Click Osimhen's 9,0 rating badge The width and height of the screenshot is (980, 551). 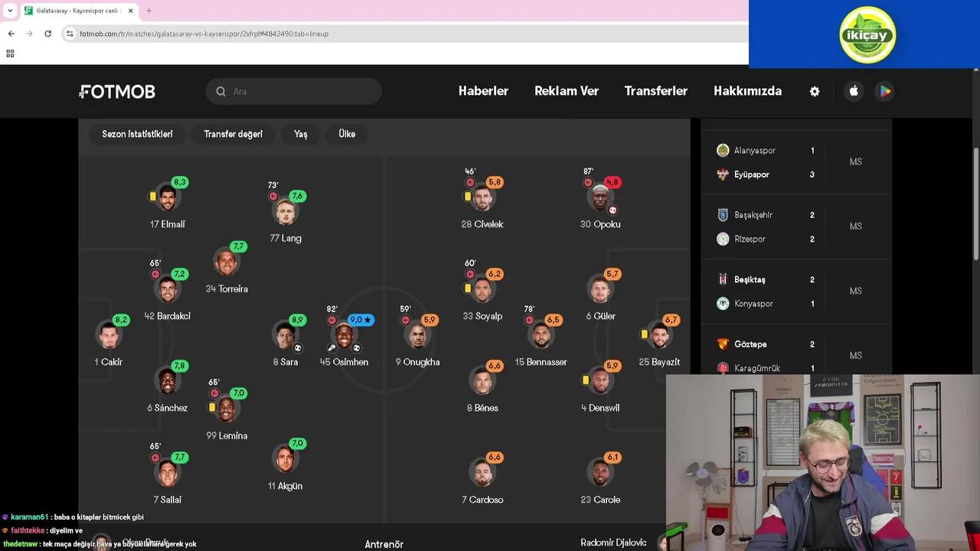click(361, 320)
